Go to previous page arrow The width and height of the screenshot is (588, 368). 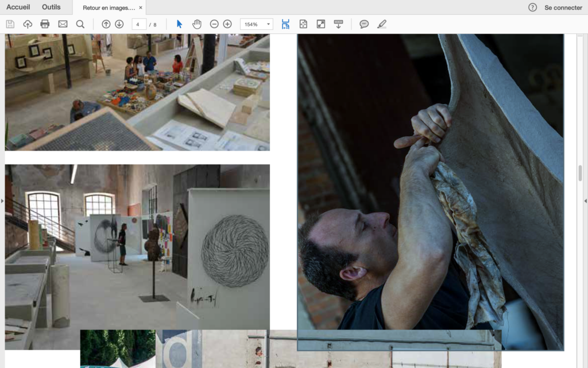(x=106, y=24)
